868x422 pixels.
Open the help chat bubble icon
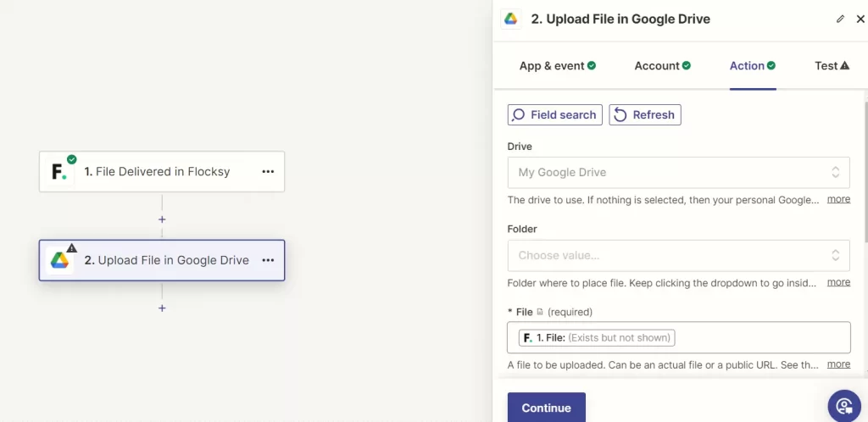(x=843, y=405)
